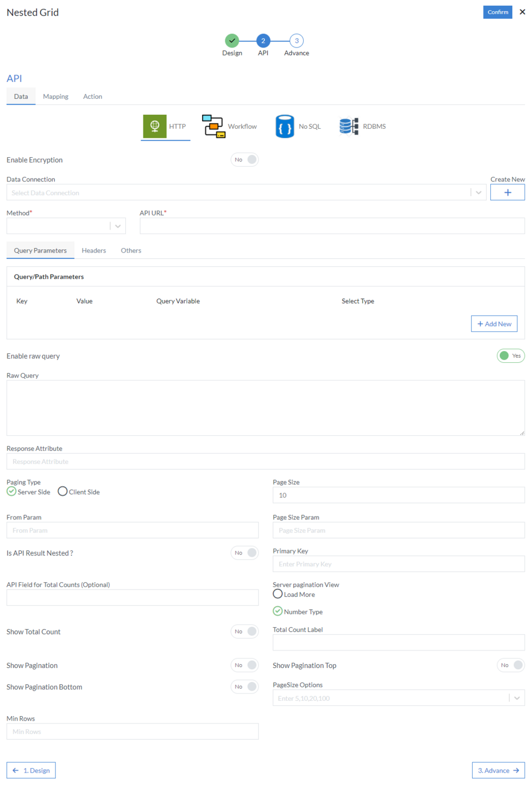Click into the API URL field
Screen dimensions: 532x785
332,226
